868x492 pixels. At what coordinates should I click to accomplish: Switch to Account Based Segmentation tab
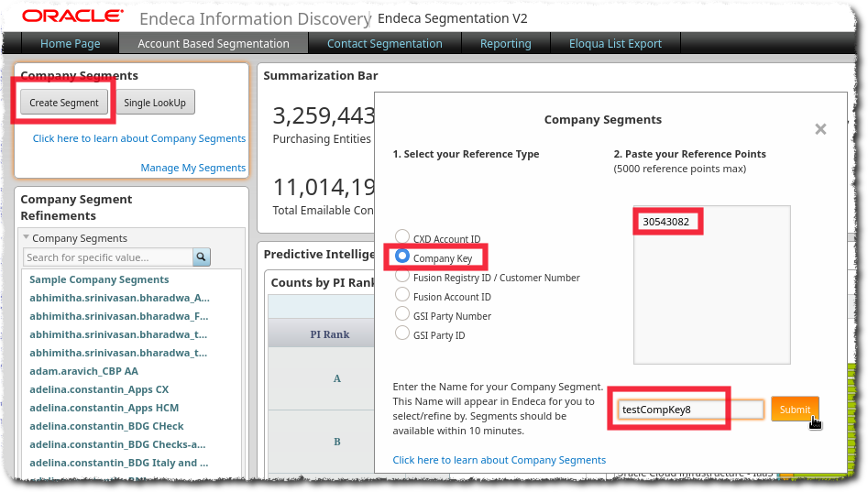pyautogui.click(x=214, y=43)
